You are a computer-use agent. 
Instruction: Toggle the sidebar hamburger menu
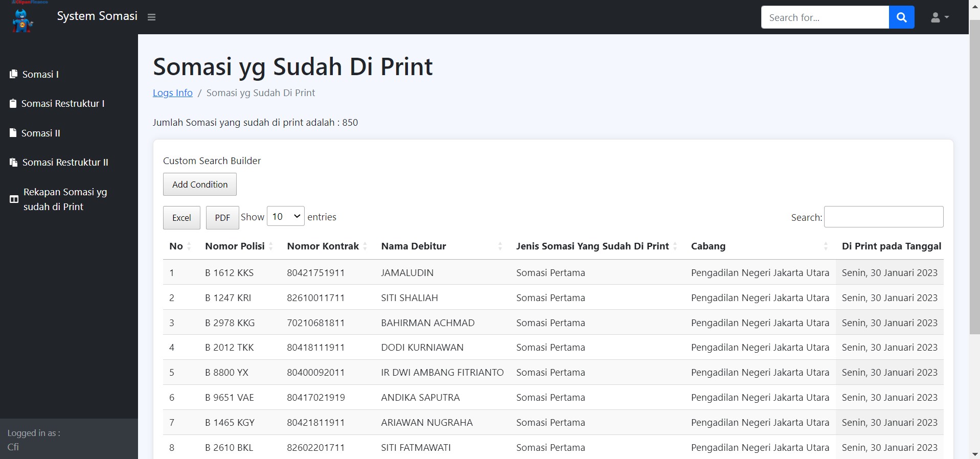tap(151, 17)
